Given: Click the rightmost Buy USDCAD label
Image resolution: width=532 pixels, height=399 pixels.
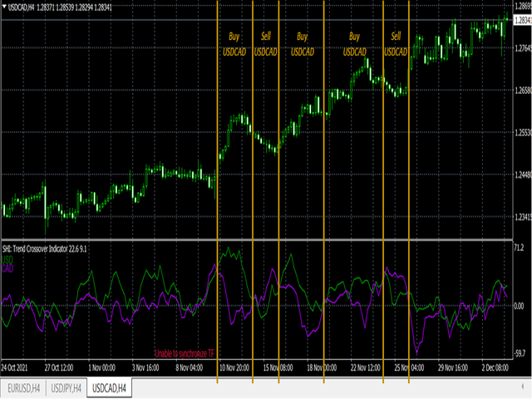Looking at the screenshot, I should pyautogui.click(x=355, y=44).
